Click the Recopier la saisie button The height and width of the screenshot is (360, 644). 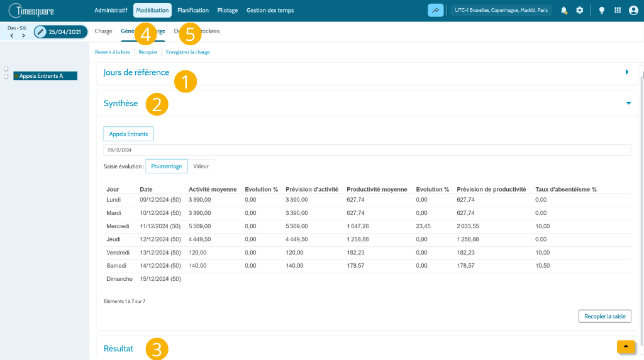tap(604, 317)
